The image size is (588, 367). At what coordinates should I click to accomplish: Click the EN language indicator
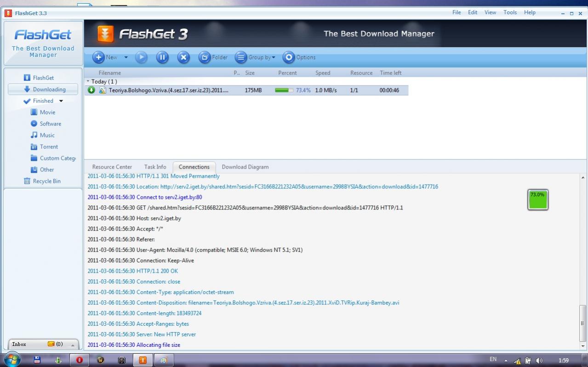click(x=493, y=360)
